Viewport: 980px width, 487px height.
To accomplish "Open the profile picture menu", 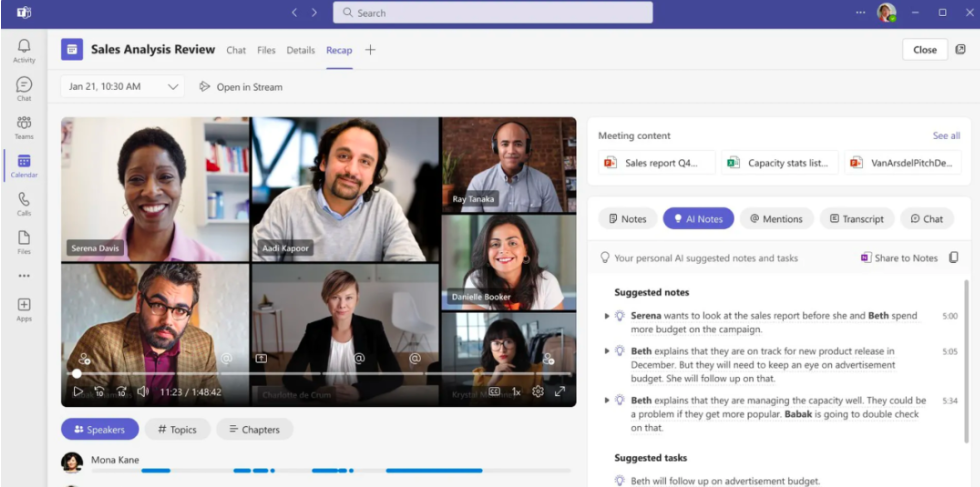I will point(886,13).
